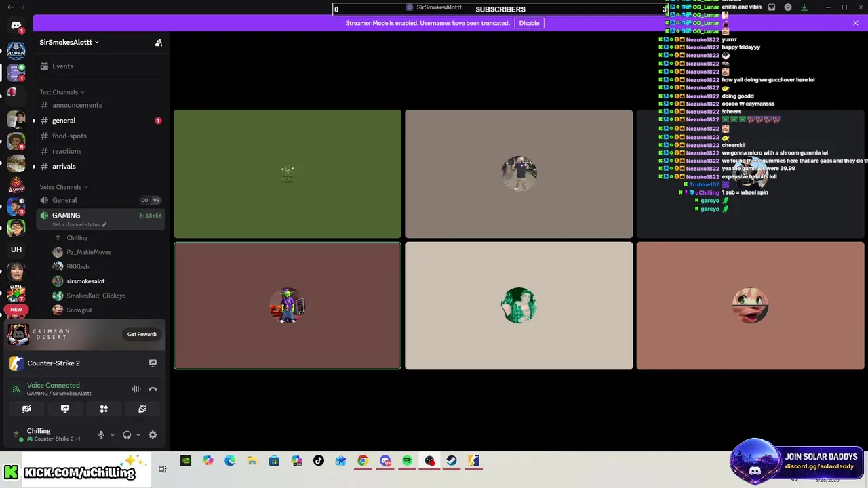Open Microsoft Copilot from the taskbar
The height and width of the screenshot is (488, 868).
pos(208,461)
